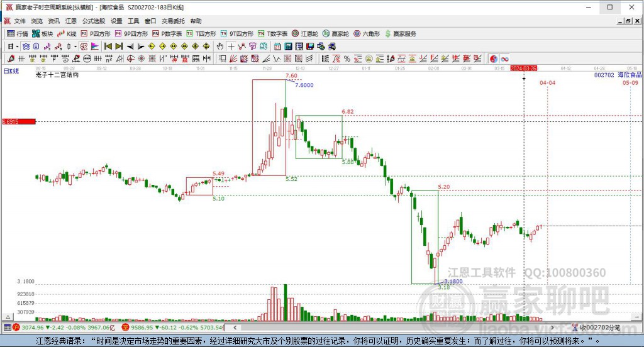This screenshot has width=644, height=347.
Task: Click the 海欣食品 stock name
Action: click(630, 75)
